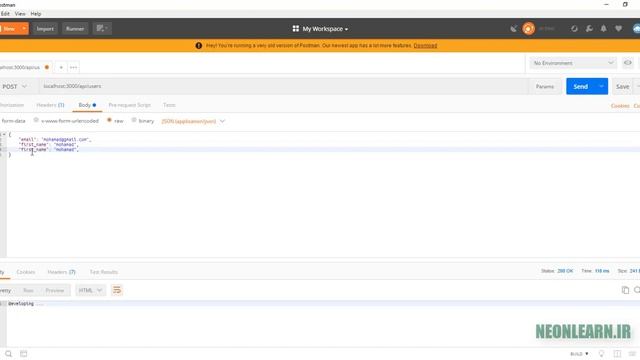This screenshot has height=360, width=640.
Task: Click the Cookies link on the right
Action: tap(620, 106)
